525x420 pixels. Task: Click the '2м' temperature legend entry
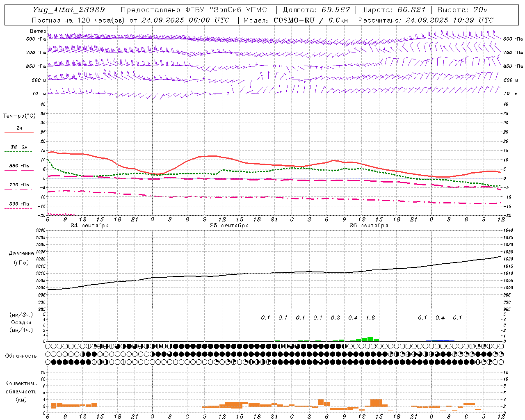pyautogui.click(x=19, y=128)
